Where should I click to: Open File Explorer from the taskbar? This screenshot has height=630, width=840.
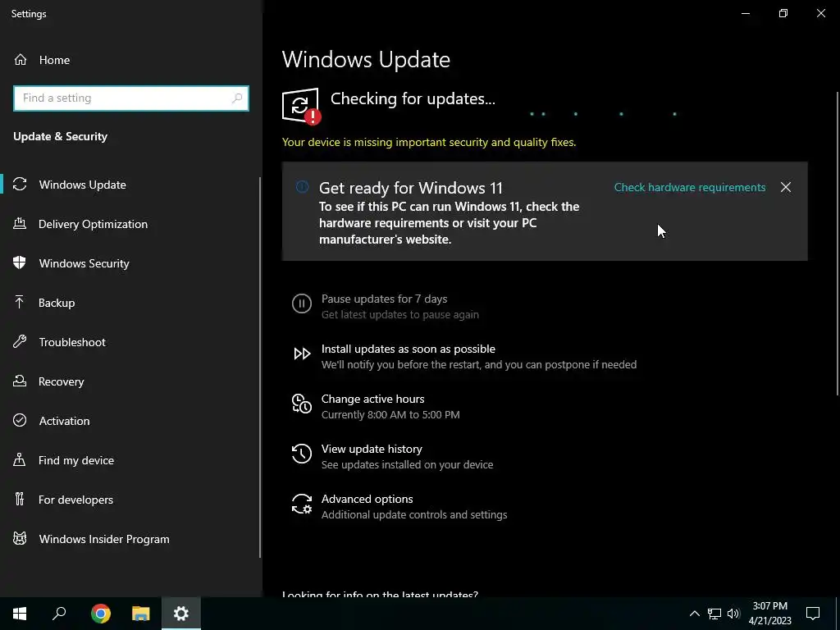pyautogui.click(x=141, y=614)
